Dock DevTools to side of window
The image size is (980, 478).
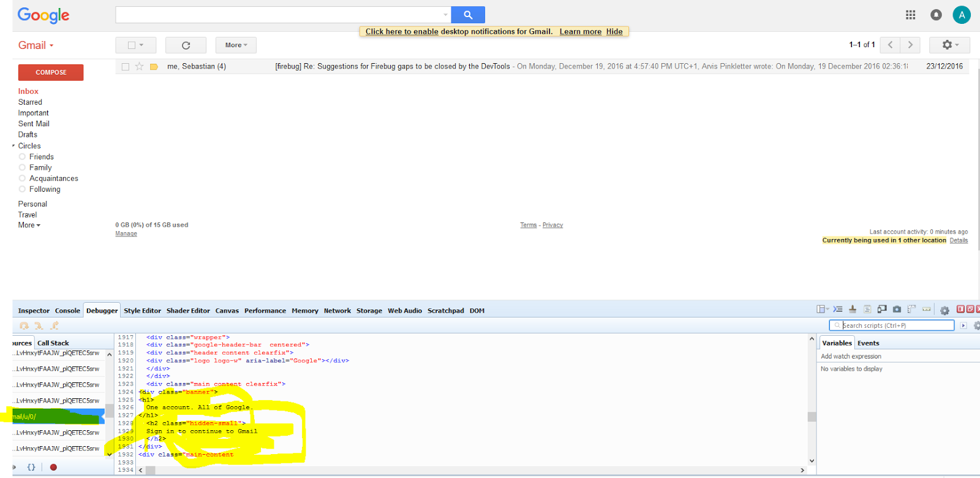pos(961,309)
